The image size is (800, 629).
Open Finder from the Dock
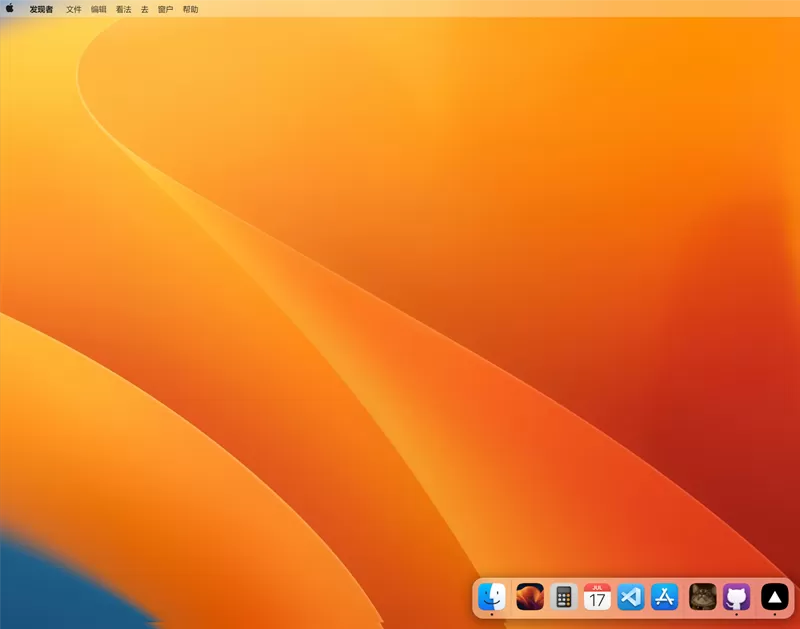coord(492,597)
